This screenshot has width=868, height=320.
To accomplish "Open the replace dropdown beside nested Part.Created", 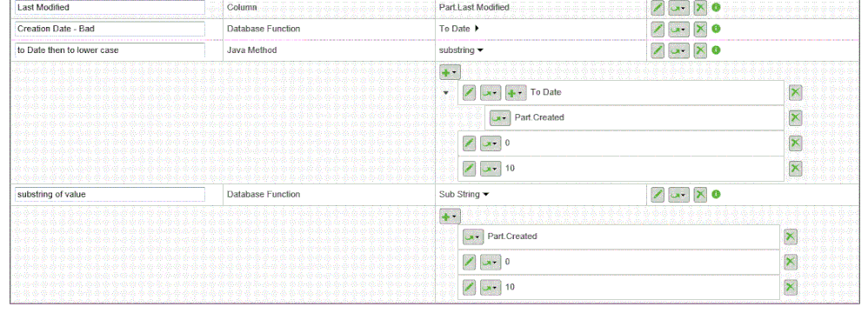I will click(x=500, y=118).
